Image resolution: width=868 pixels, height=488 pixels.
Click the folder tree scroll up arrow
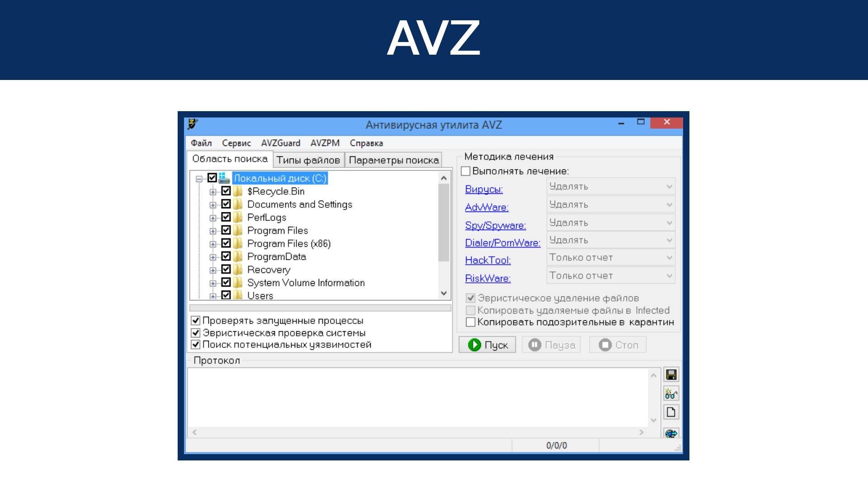coord(444,178)
